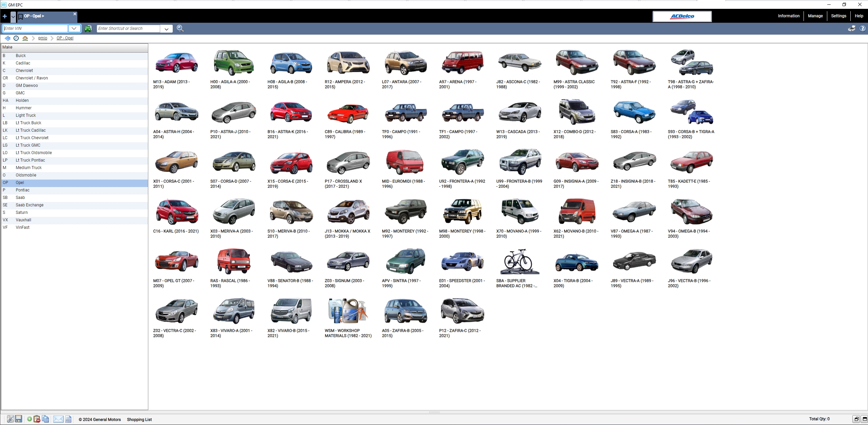Open the A97 - ARENA van thumbnail
Screen dimensions: 868x425
(463, 62)
